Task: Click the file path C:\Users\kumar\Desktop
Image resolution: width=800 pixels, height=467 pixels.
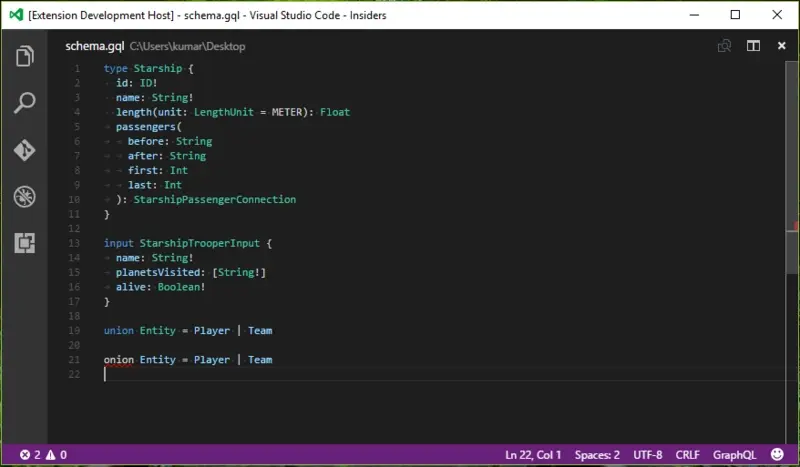Action: [x=187, y=46]
